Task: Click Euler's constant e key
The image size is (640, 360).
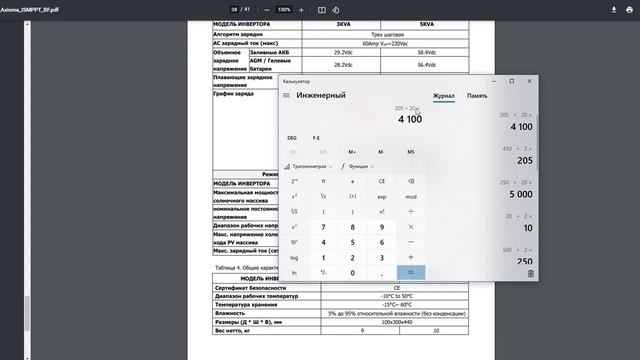Action: point(353,181)
